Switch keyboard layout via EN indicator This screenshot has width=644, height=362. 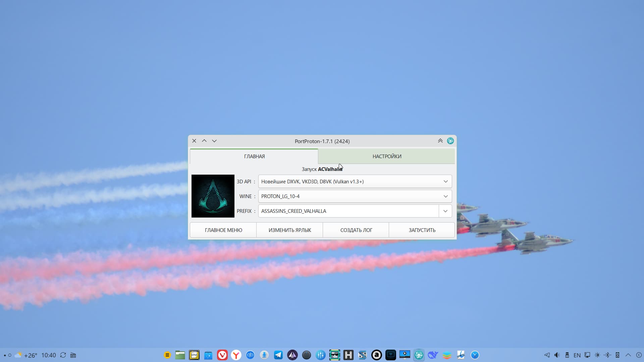point(577,355)
